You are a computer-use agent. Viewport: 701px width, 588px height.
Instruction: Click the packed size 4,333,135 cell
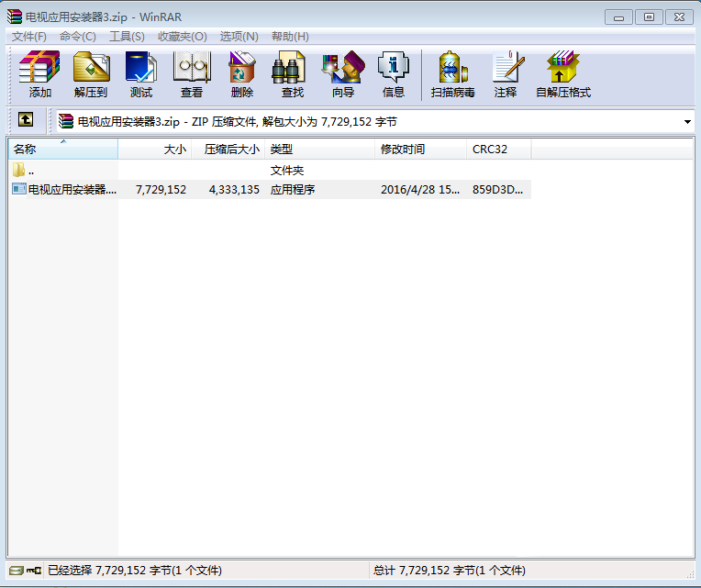[x=234, y=190]
